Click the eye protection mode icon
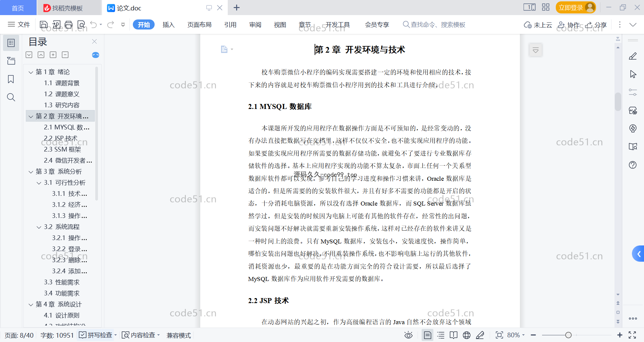The height and width of the screenshot is (342, 644). (x=408, y=335)
